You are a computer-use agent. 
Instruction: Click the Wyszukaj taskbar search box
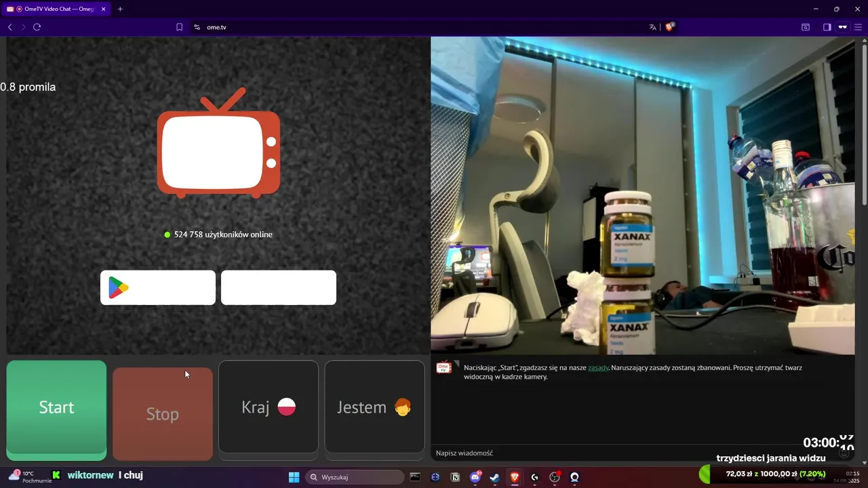355,477
